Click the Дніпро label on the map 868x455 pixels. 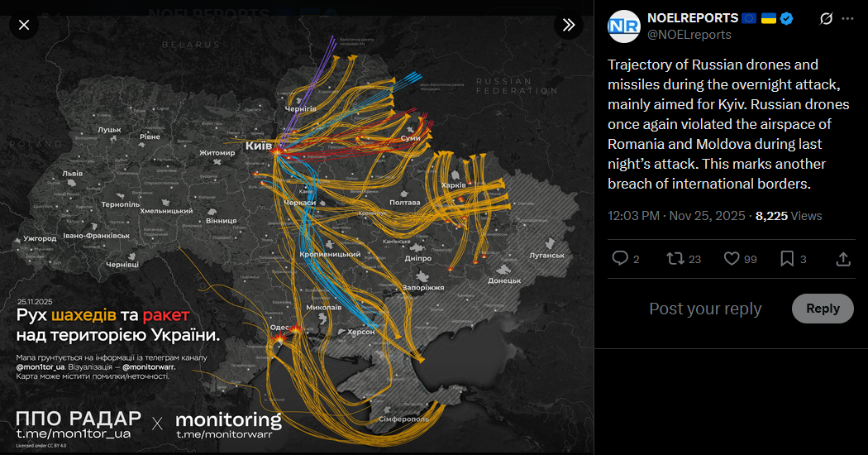pos(418,258)
